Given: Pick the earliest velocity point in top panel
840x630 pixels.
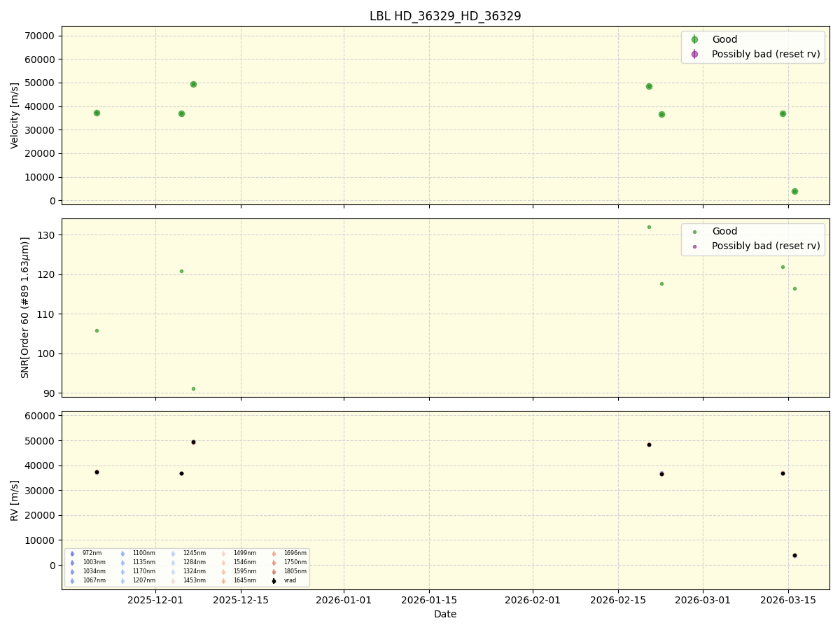Looking at the screenshot, I should point(97,113).
